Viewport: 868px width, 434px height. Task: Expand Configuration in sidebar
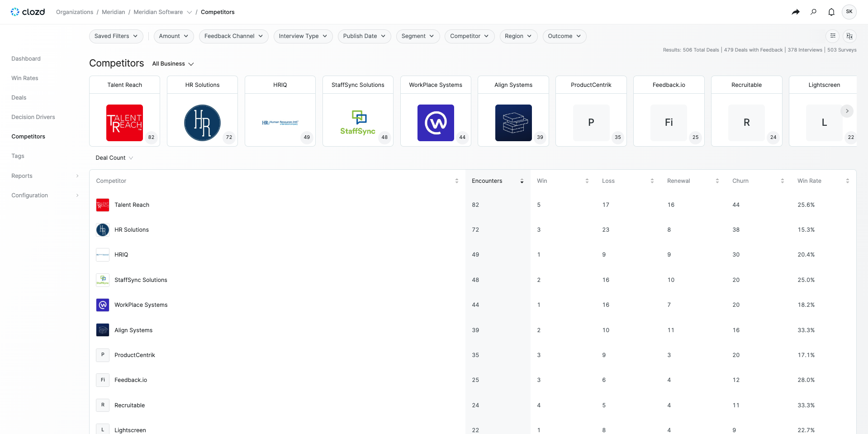coord(45,196)
